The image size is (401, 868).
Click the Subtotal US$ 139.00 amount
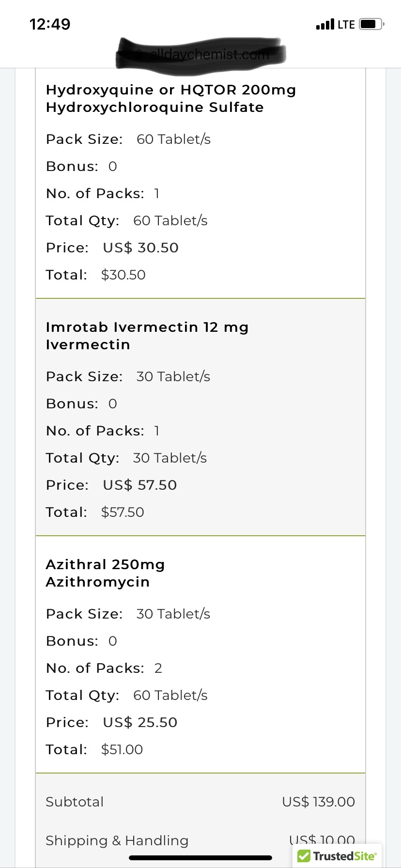click(318, 802)
